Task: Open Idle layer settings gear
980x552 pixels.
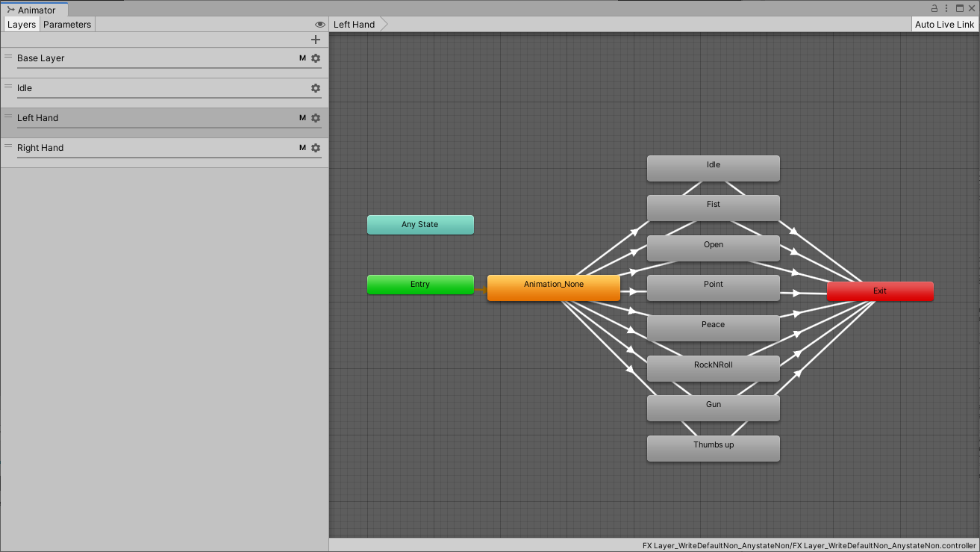Action: point(316,88)
